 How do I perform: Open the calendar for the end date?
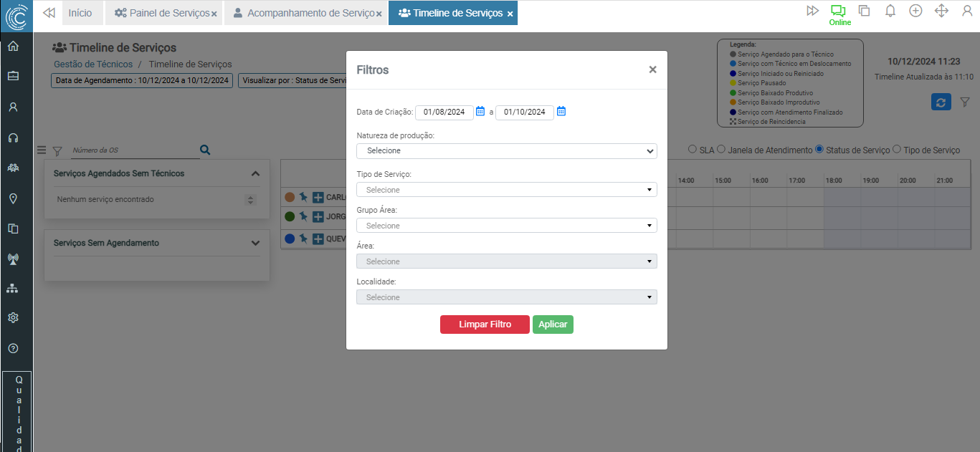tap(561, 111)
